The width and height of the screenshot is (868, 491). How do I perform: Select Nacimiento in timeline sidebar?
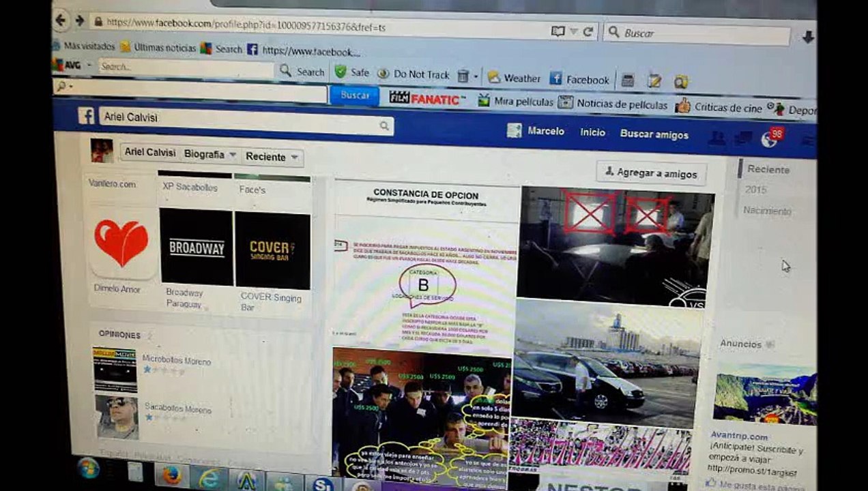click(x=767, y=211)
